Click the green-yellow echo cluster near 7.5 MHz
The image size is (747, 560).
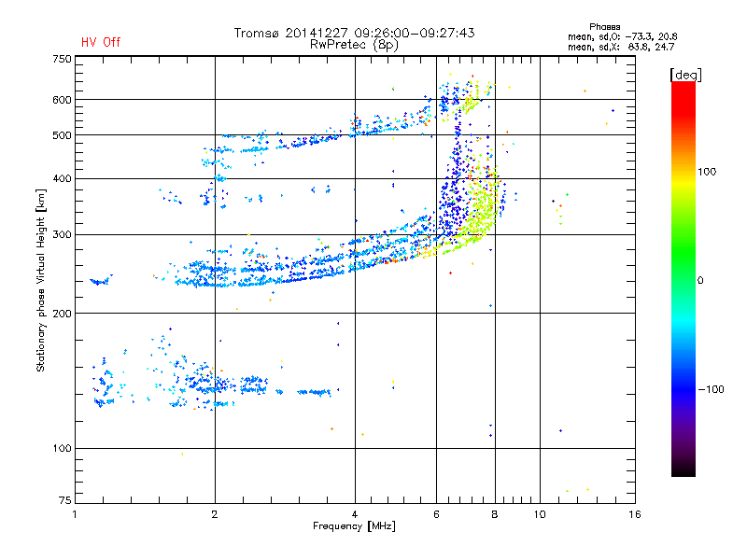click(481, 209)
